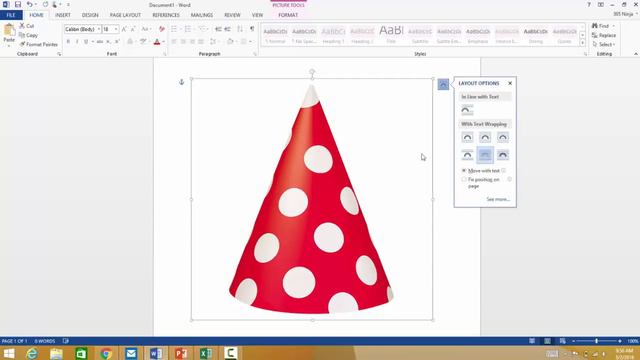This screenshot has height=360, width=640.
Task: Open the Line Spacing dropdown
Action: point(213,42)
